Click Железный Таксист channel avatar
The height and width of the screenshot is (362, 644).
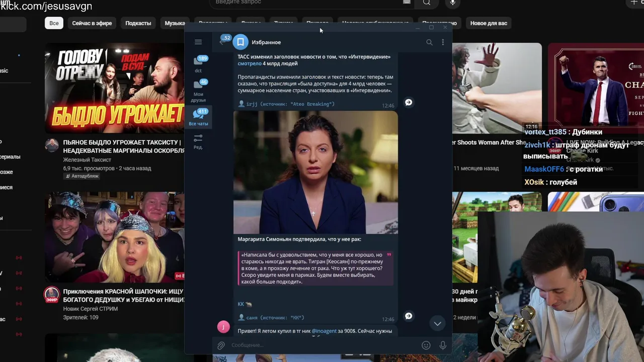(x=52, y=145)
